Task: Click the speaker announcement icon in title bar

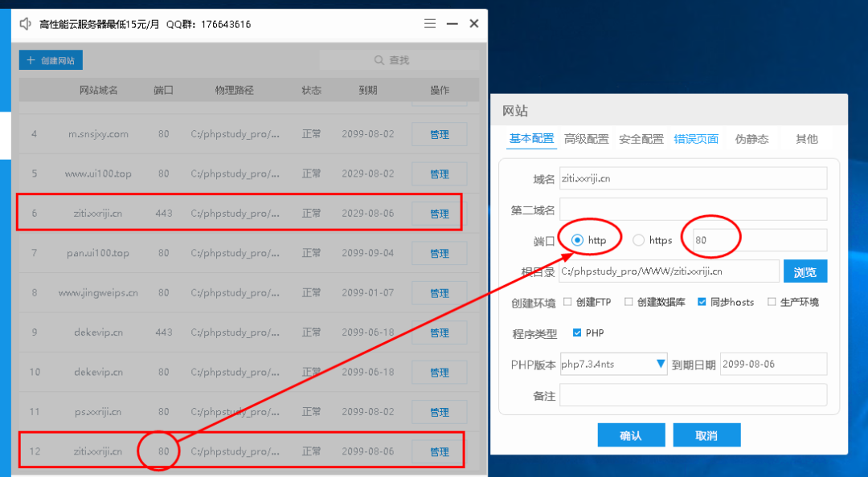Action: coord(24,24)
